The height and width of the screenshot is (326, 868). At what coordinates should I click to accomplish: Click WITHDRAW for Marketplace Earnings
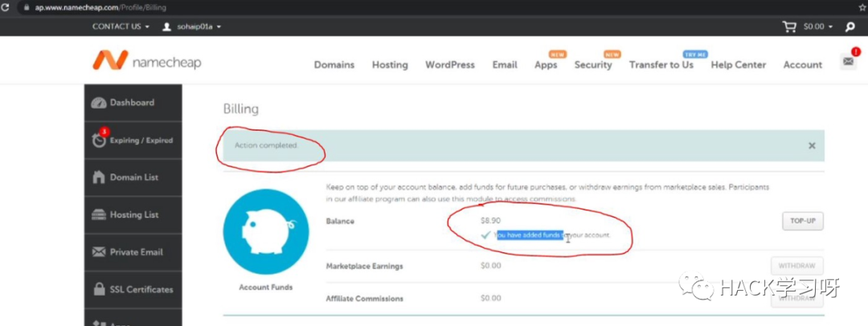[x=796, y=266]
